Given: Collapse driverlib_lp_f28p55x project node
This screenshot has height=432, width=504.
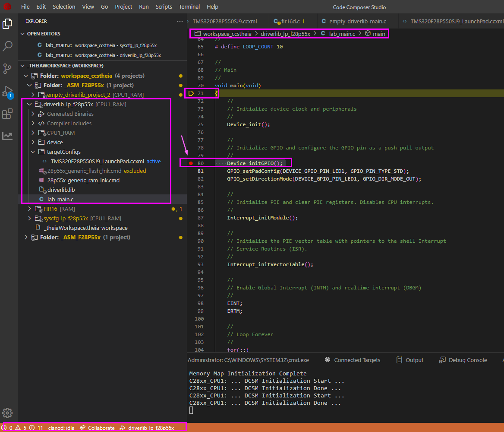Looking at the screenshot, I should click(30, 104).
